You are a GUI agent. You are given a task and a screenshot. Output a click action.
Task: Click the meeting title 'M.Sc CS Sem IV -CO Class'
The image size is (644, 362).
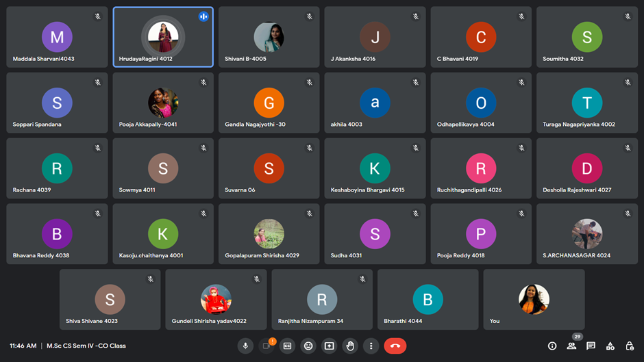coord(86,346)
